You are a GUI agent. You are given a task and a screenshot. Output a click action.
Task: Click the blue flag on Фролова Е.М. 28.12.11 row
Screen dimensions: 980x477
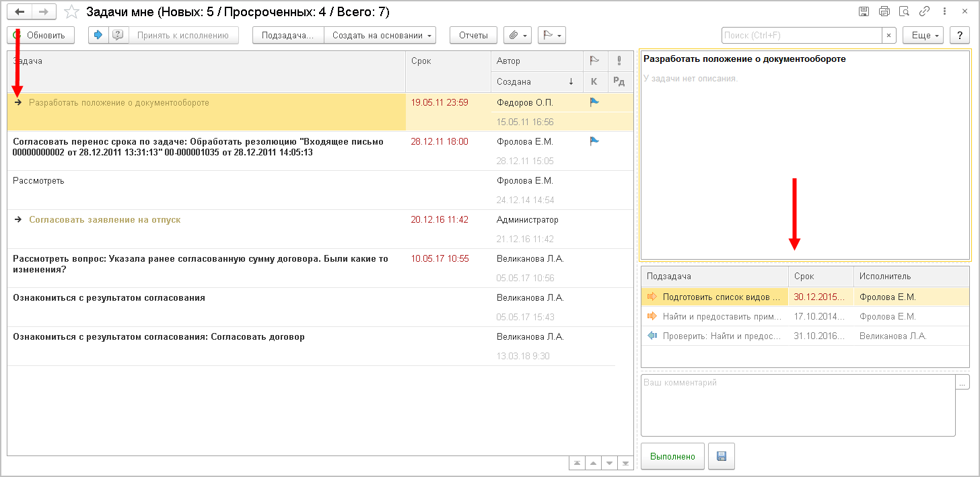coord(594,141)
